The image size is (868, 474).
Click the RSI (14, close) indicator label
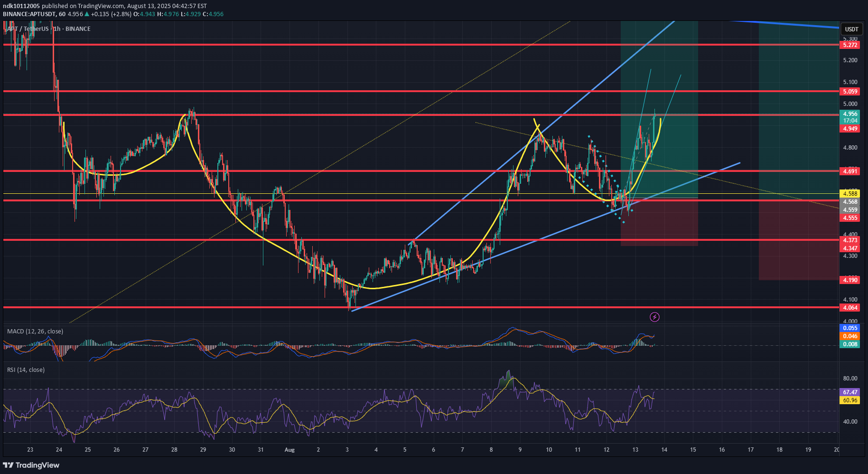click(x=26, y=370)
